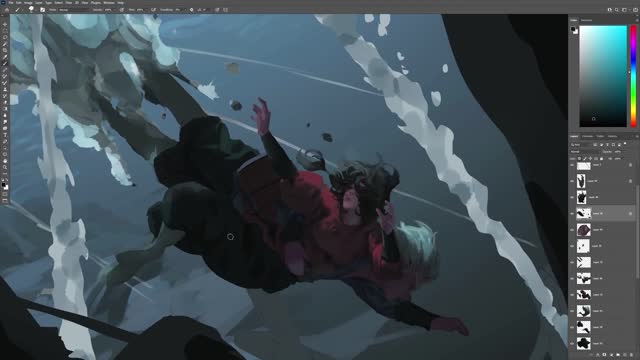Image resolution: width=640 pixels, height=360 pixels.
Task: Toggle pressure for opacity icon
Action: tap(122, 10)
